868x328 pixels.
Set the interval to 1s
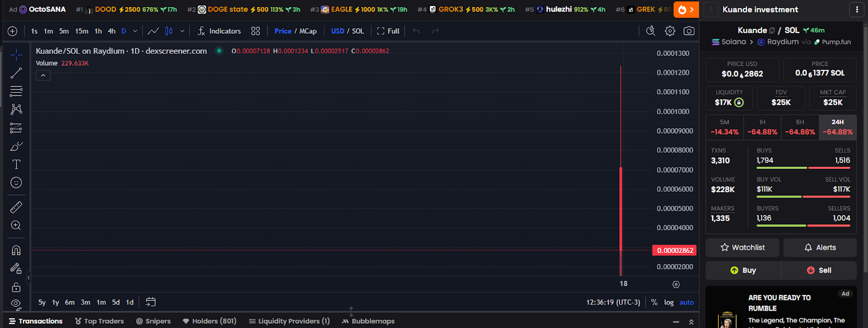pyautogui.click(x=34, y=31)
